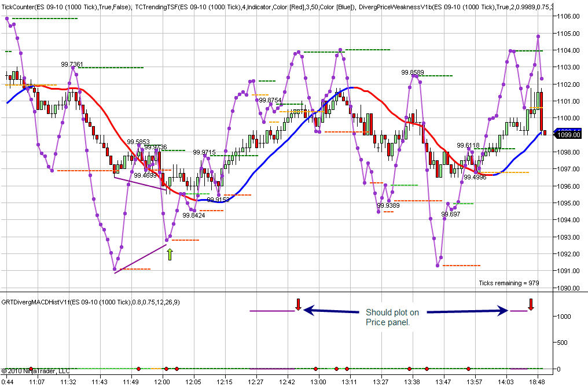Viewport: 588px width, 390px height.
Task: Click the 99.8424 value label
Action: pos(194,216)
